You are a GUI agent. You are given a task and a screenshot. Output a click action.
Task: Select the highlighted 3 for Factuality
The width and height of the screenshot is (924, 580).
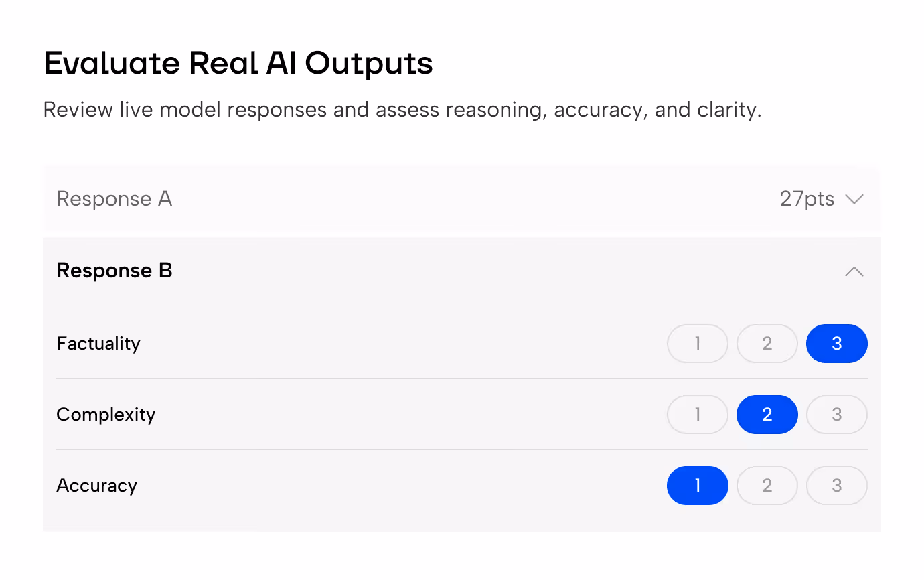(x=837, y=344)
